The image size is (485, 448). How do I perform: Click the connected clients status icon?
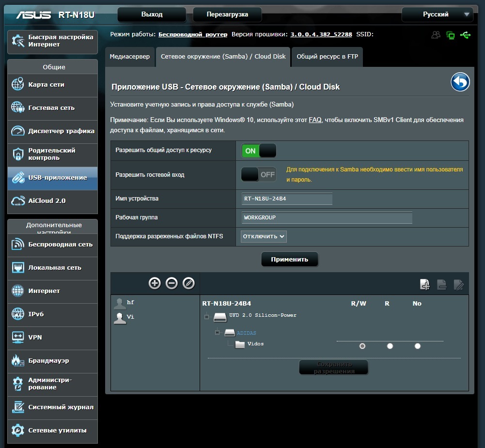click(x=436, y=35)
